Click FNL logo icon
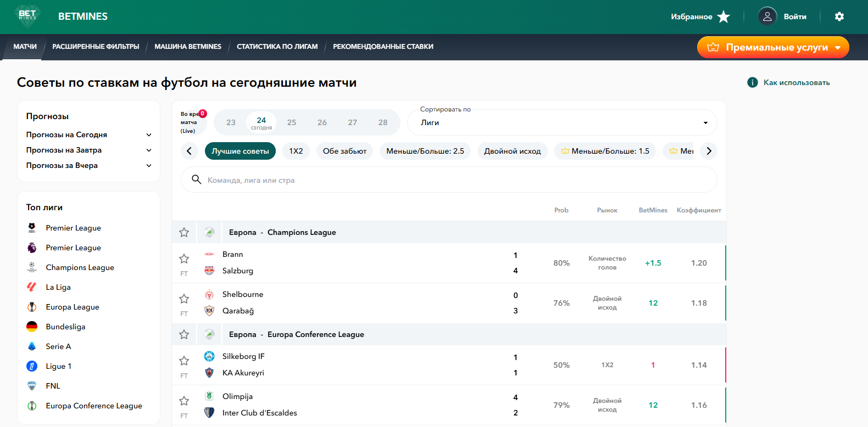The width and height of the screenshot is (868, 427). click(32, 386)
